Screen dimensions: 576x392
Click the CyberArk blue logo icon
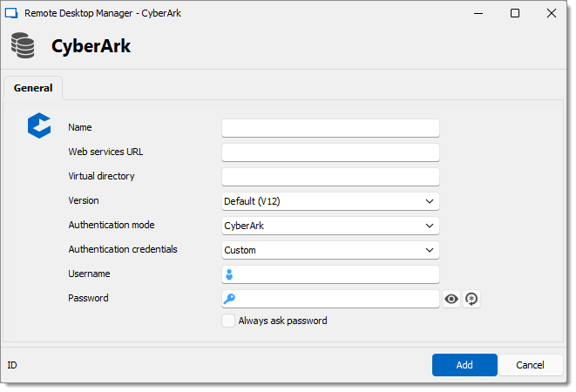coord(39,125)
